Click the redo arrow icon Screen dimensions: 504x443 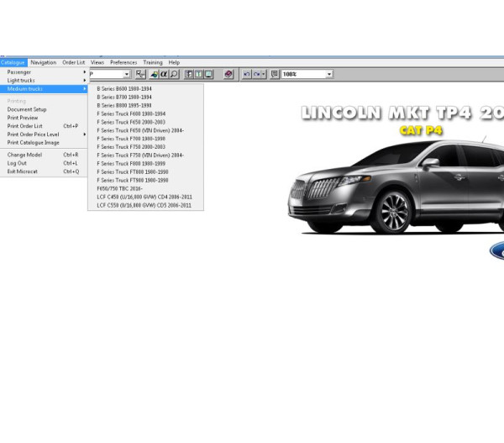[x=257, y=74]
